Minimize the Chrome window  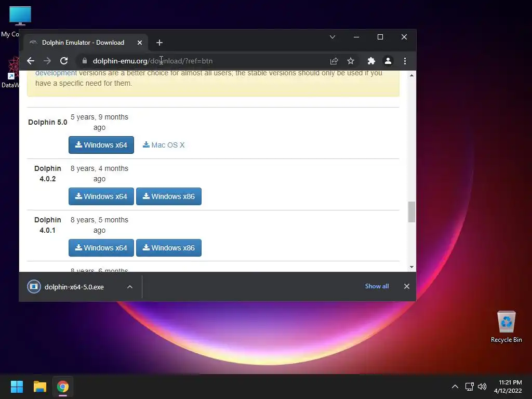(x=356, y=37)
